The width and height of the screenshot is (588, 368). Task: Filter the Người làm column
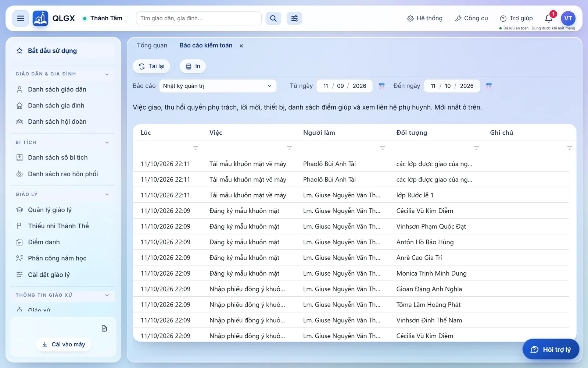point(383,148)
